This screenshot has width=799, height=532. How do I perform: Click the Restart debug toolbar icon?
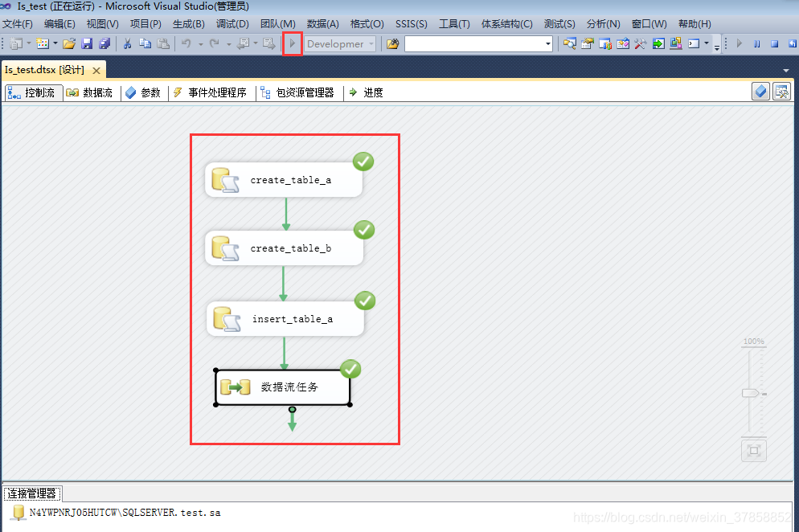click(x=793, y=44)
